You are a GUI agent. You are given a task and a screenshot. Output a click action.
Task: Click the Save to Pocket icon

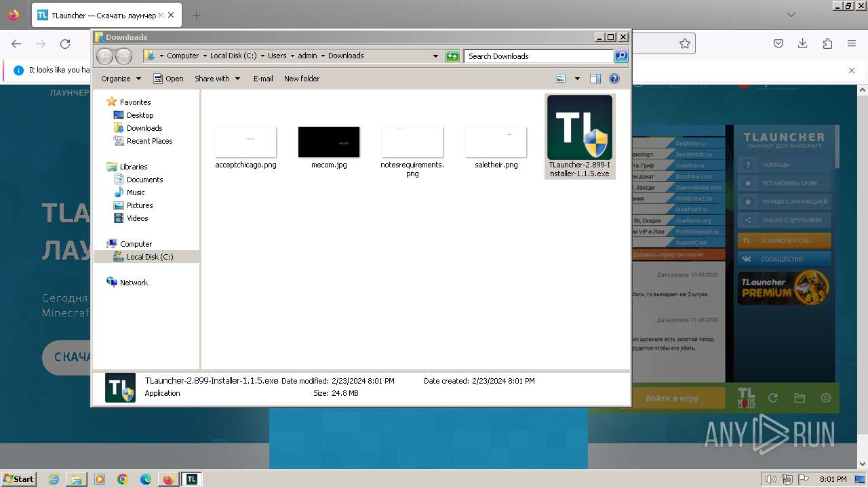778,43
